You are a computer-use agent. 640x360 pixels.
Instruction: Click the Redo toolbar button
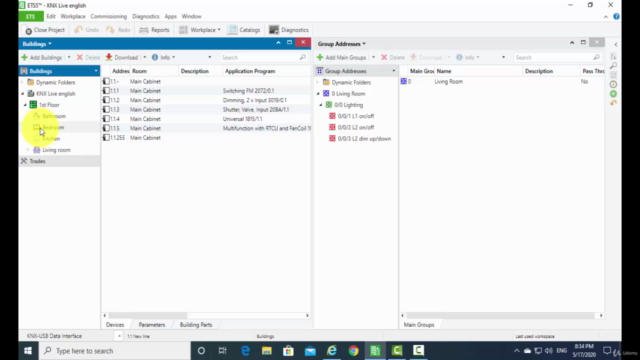118,30
